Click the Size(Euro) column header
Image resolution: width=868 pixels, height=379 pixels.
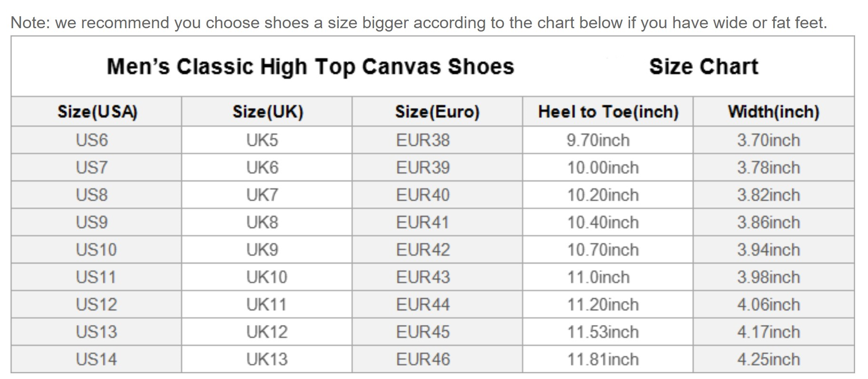[x=437, y=112]
